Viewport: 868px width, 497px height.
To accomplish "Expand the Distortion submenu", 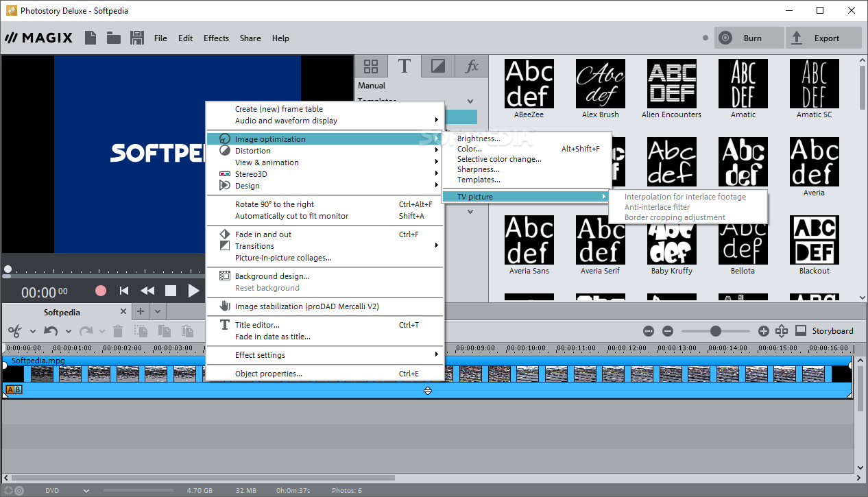I will coord(325,151).
